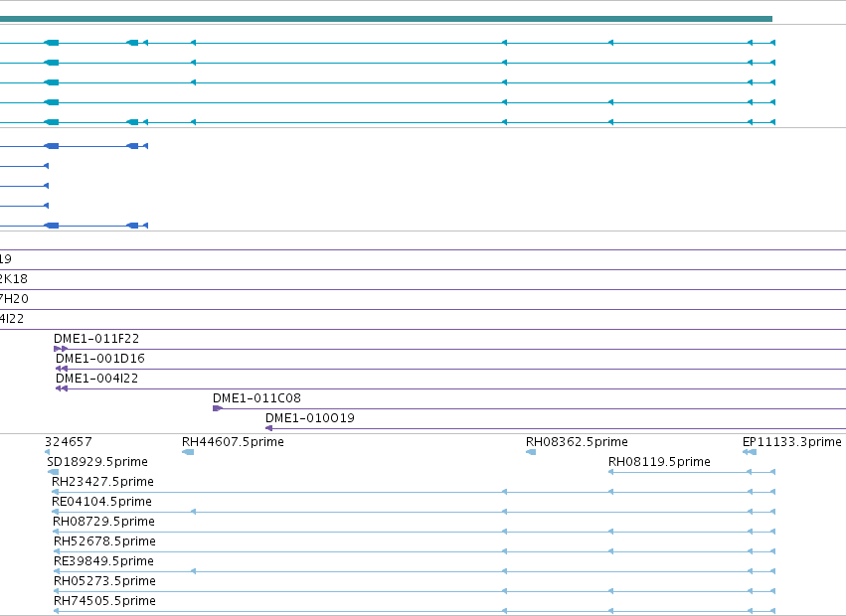This screenshot has width=846, height=616.
Task: Click the teal gene span bar at top
Action: [x=386, y=19]
